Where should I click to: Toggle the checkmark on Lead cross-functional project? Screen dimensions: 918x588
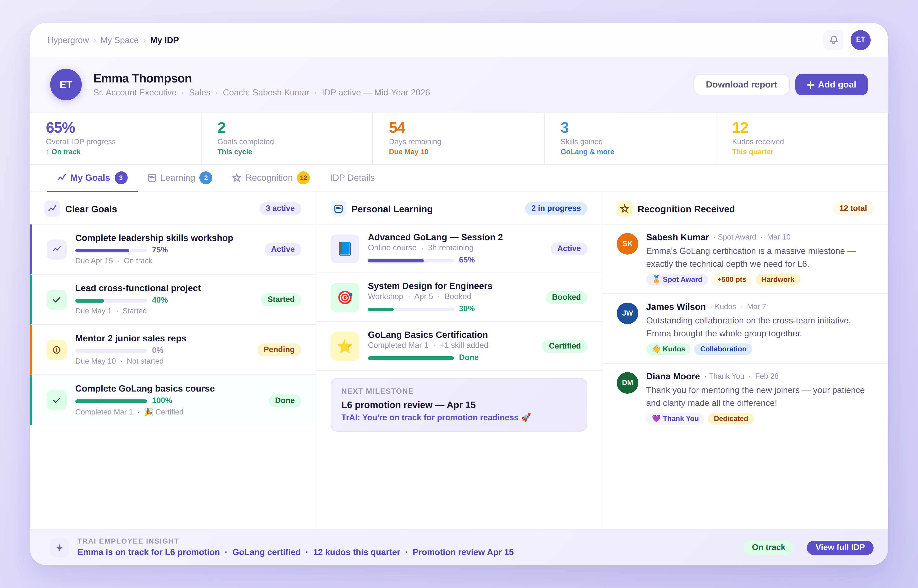pos(56,299)
